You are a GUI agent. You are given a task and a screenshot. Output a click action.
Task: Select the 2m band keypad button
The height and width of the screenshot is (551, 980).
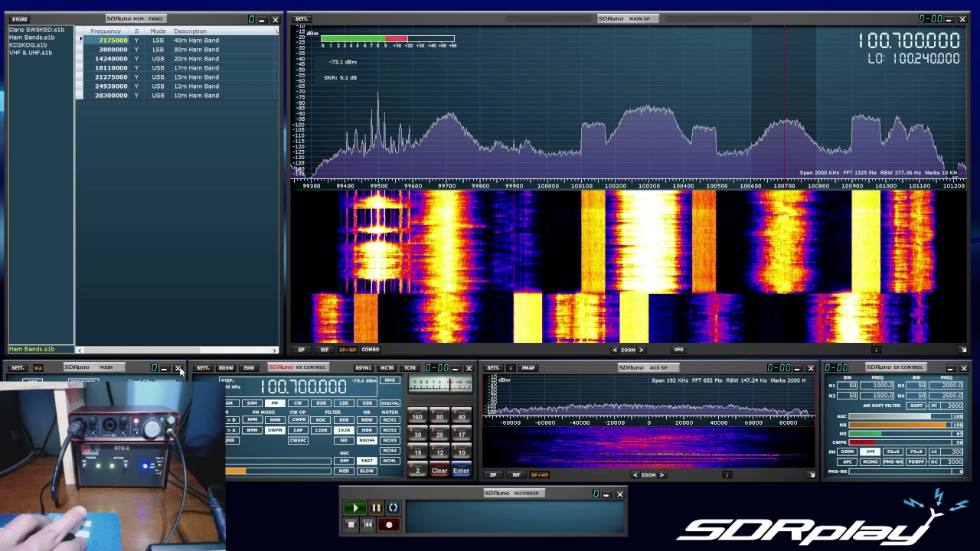[417, 470]
